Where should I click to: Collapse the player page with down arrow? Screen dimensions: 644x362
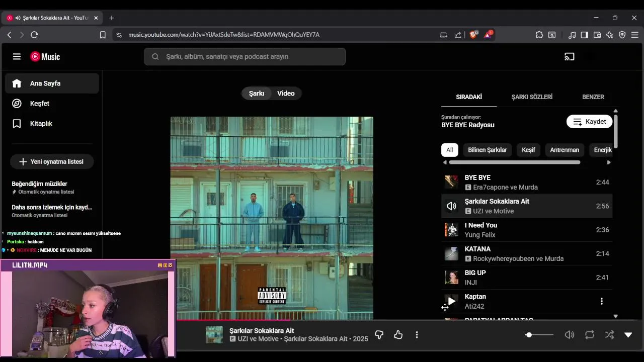click(628, 335)
